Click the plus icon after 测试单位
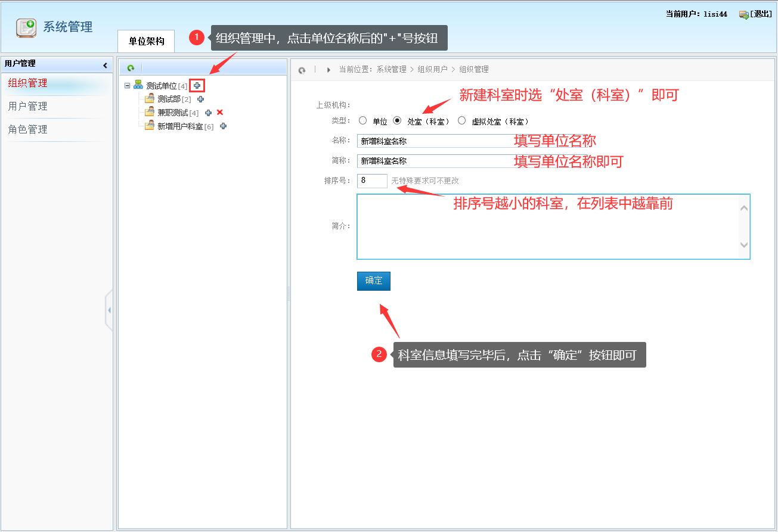The width and height of the screenshot is (778, 532). [197, 86]
